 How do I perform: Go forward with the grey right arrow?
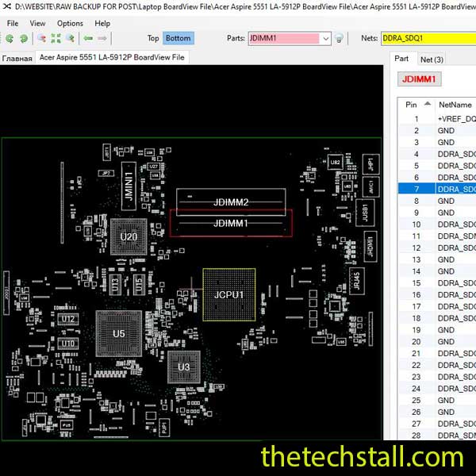point(102,38)
